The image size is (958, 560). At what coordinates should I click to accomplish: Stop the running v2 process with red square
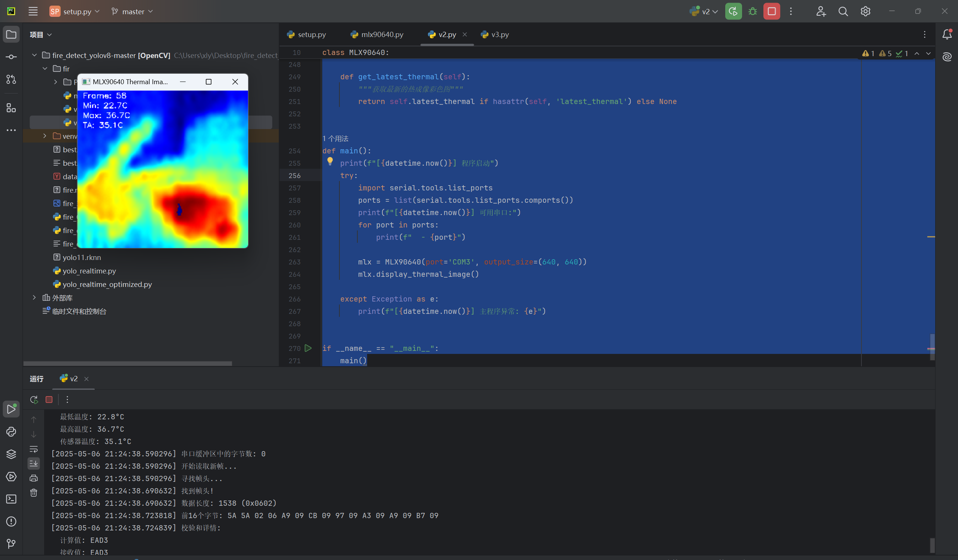[x=771, y=11]
